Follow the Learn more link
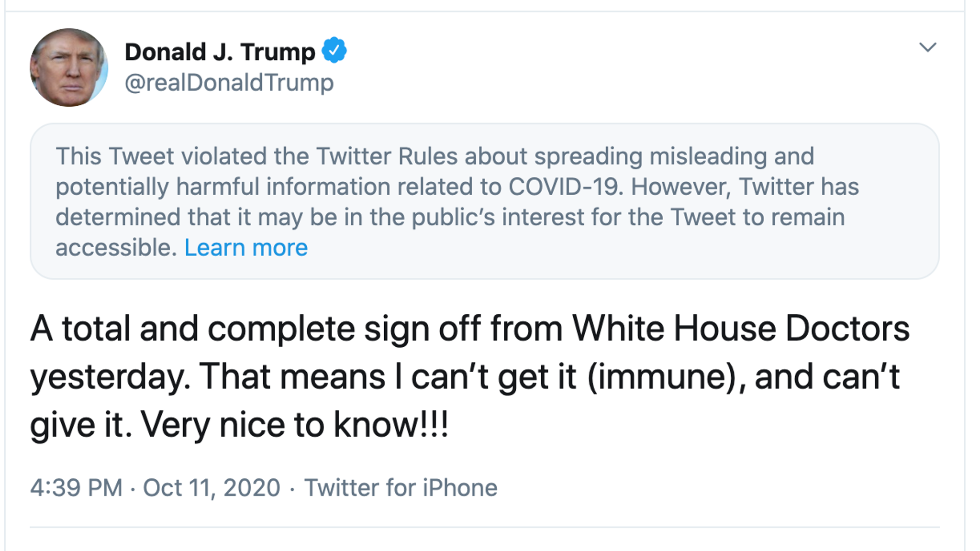 click(x=246, y=248)
